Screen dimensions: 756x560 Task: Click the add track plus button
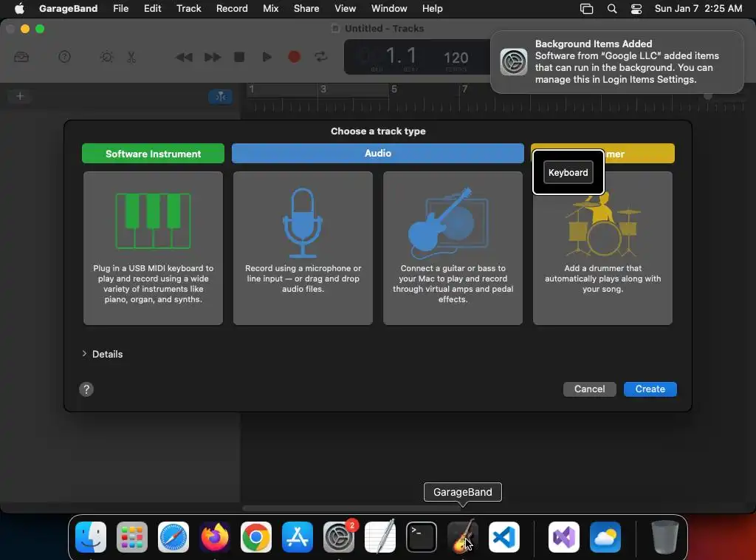(20, 96)
